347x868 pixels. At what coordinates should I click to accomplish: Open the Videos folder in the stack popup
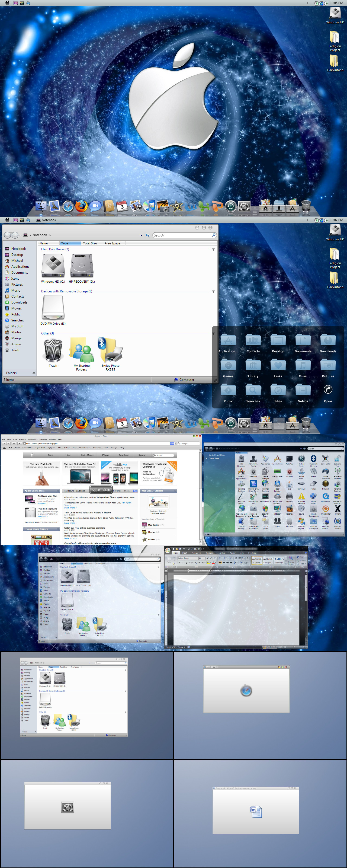click(303, 393)
